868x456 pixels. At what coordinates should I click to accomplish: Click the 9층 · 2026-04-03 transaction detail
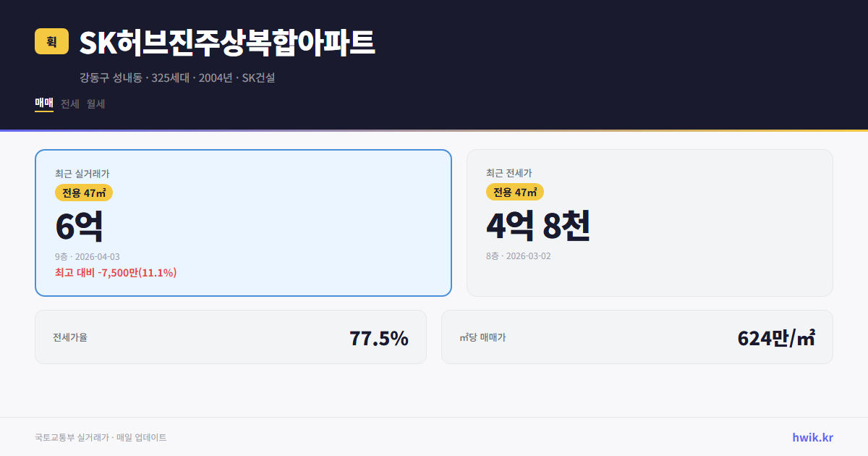(88, 256)
